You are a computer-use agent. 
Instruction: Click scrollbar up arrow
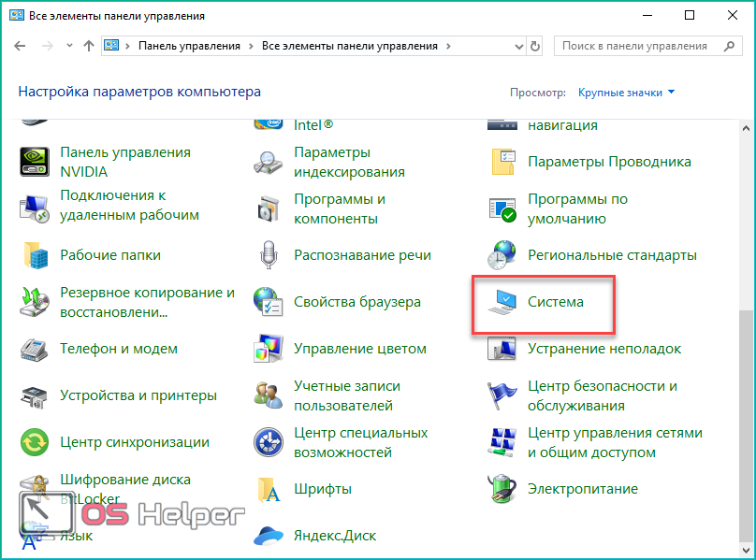(x=746, y=128)
